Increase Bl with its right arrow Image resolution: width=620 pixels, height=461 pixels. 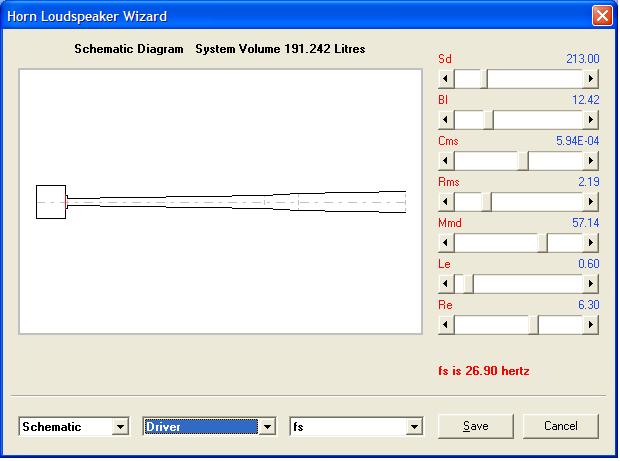coord(590,120)
